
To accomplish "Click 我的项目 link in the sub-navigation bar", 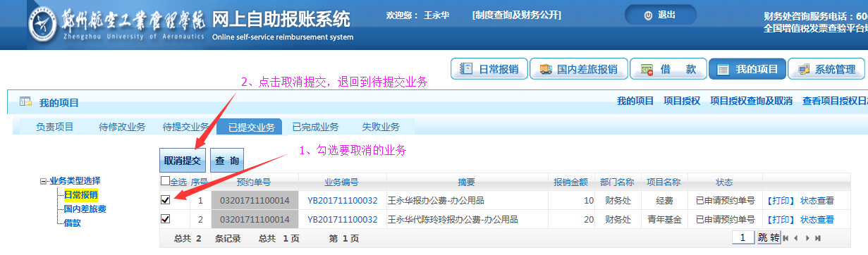I will tap(635, 101).
